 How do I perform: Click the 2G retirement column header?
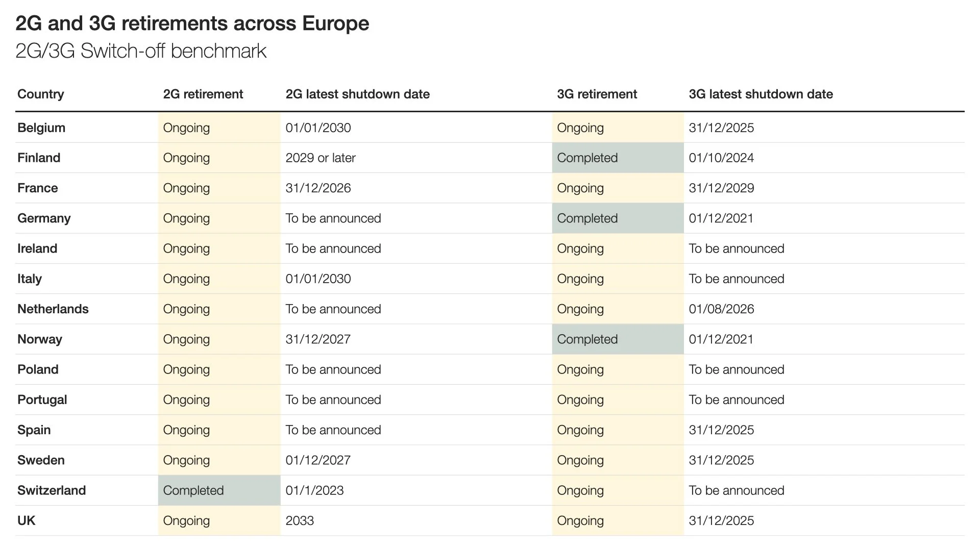(203, 94)
